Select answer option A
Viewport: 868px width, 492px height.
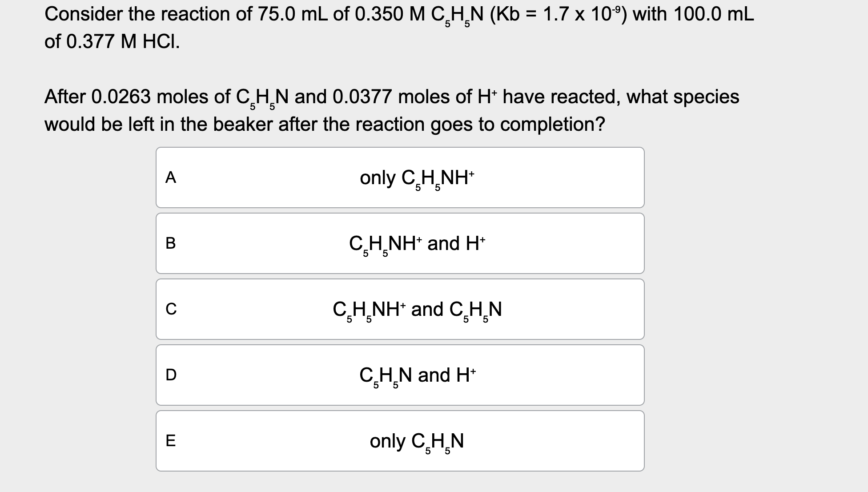click(400, 177)
